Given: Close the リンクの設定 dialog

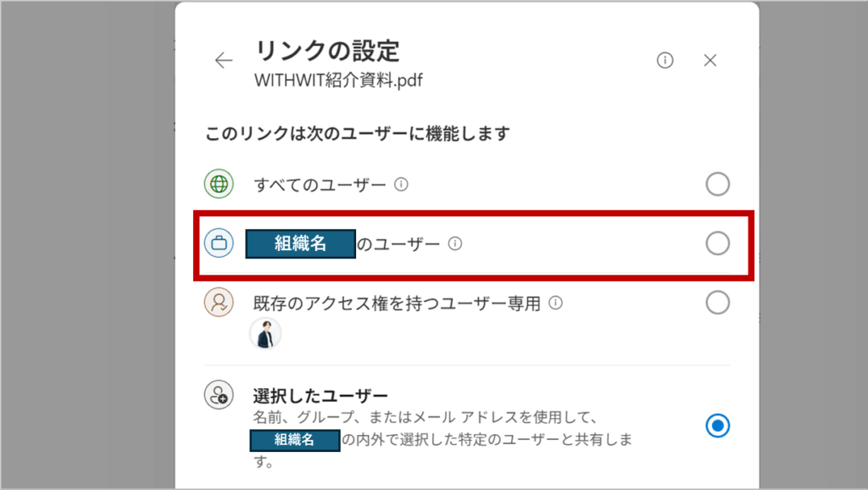Looking at the screenshot, I should click(710, 60).
